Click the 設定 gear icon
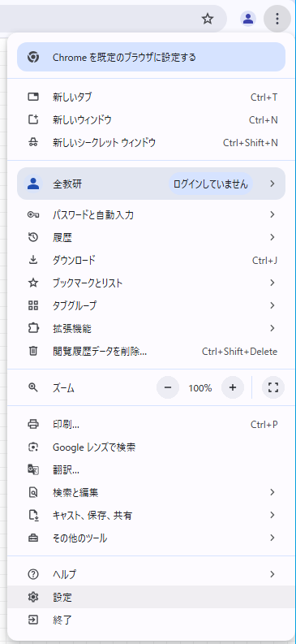 click(x=32, y=597)
